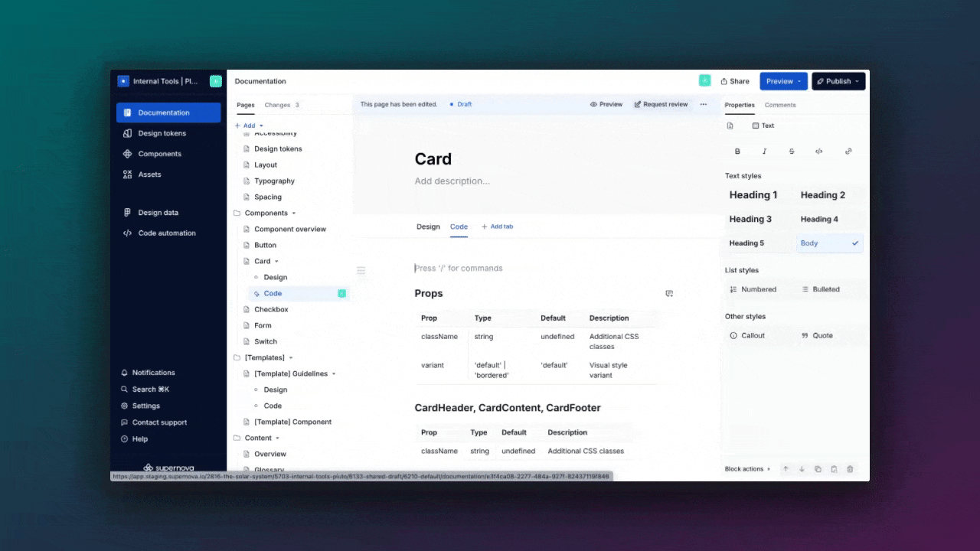
Task: Collapse the Components tree section
Action: pyautogui.click(x=294, y=214)
